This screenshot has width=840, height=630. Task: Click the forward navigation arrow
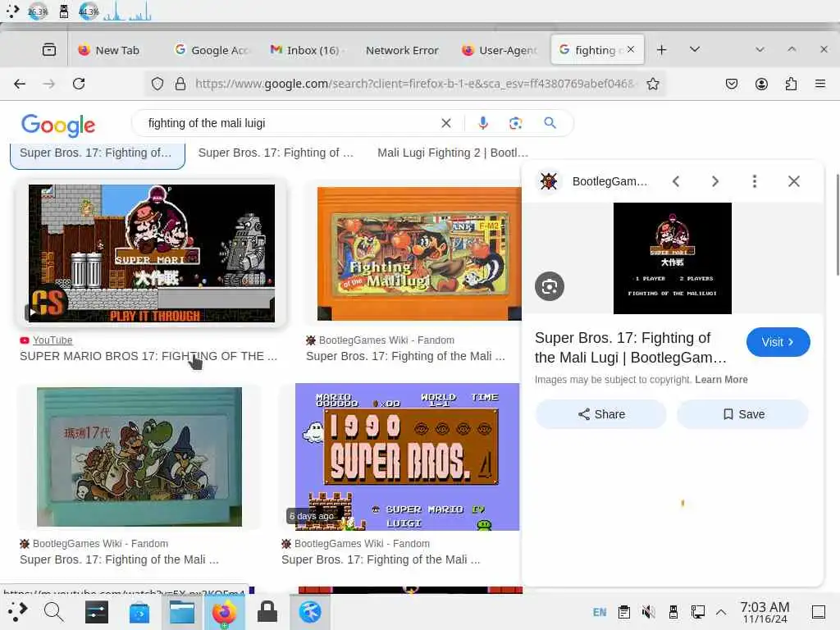point(48,84)
